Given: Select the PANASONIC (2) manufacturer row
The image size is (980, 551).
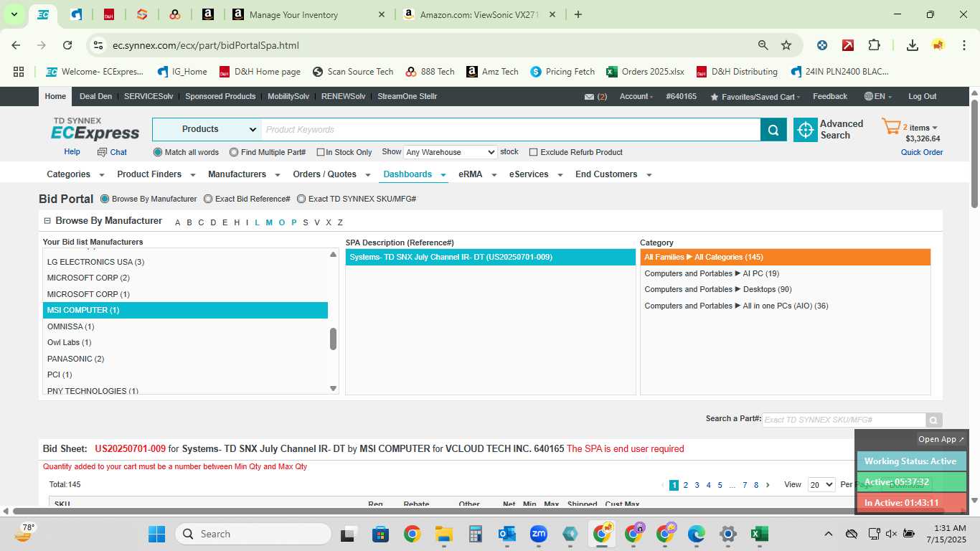Looking at the screenshot, I should 185,359.
